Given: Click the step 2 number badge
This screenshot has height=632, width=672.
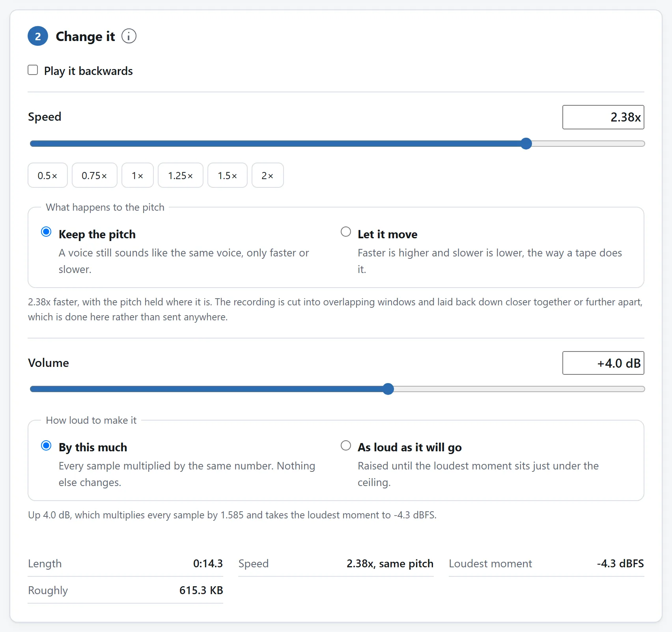Looking at the screenshot, I should click(x=38, y=36).
